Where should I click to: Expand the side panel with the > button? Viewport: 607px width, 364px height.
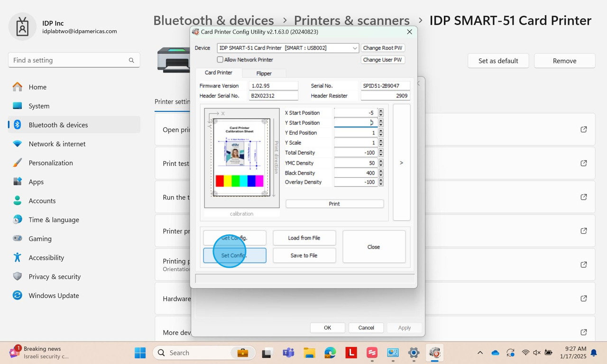(x=402, y=163)
